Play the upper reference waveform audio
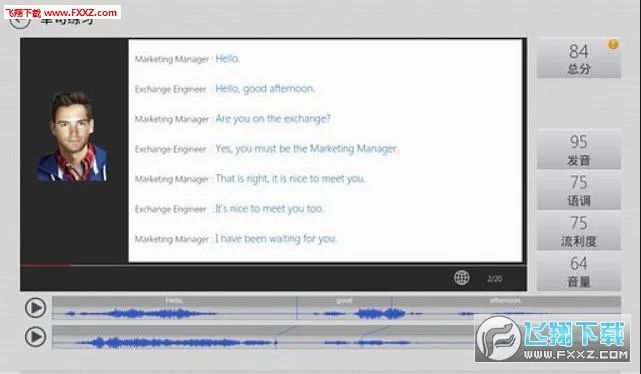The height and width of the screenshot is (374, 641). click(x=36, y=307)
